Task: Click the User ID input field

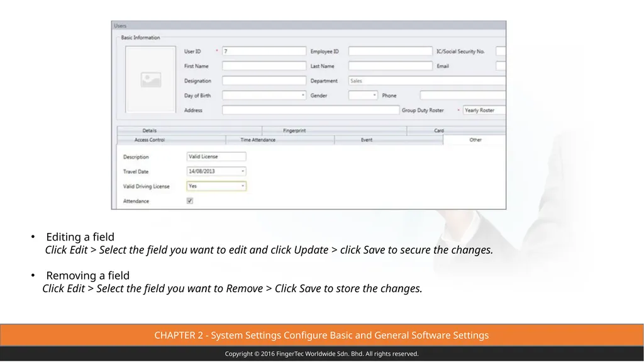Action: click(264, 52)
